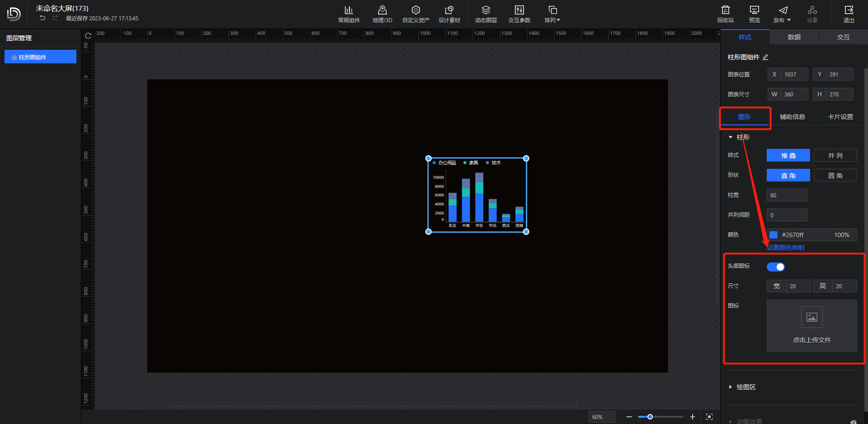Click the 设置颜色映射 link
The width and height of the screenshot is (868, 424).
[x=786, y=248]
